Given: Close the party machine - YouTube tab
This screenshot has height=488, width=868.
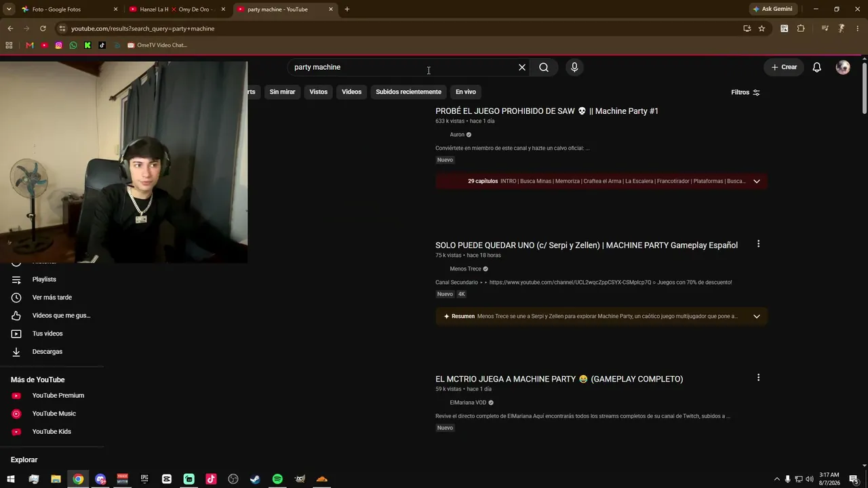Looking at the screenshot, I should (x=331, y=9).
